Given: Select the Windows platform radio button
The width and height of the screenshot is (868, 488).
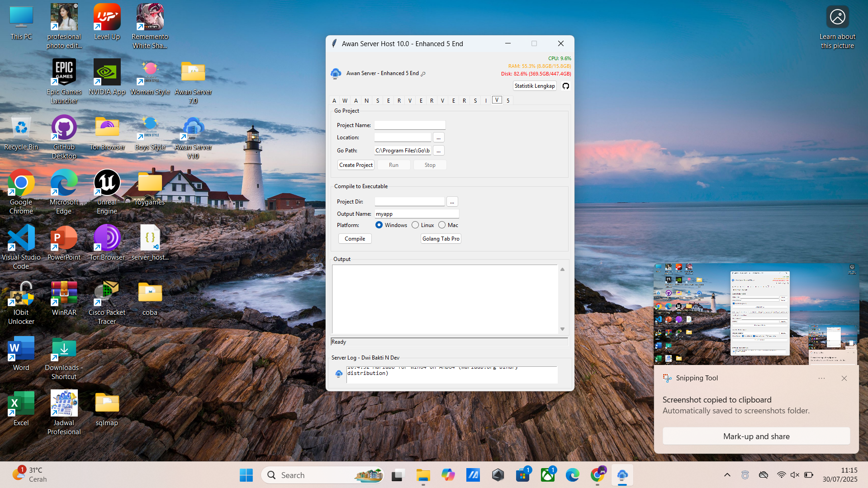Looking at the screenshot, I should [x=379, y=225].
